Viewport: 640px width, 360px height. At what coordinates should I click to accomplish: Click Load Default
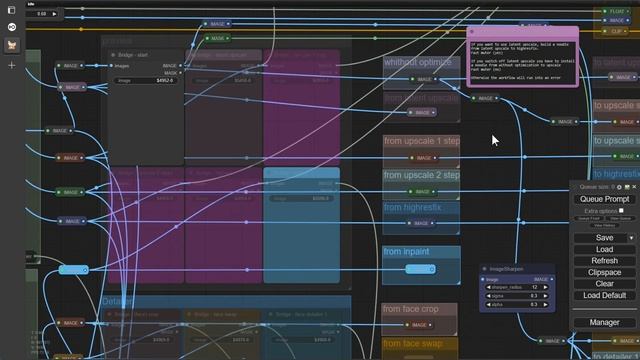coord(604,295)
